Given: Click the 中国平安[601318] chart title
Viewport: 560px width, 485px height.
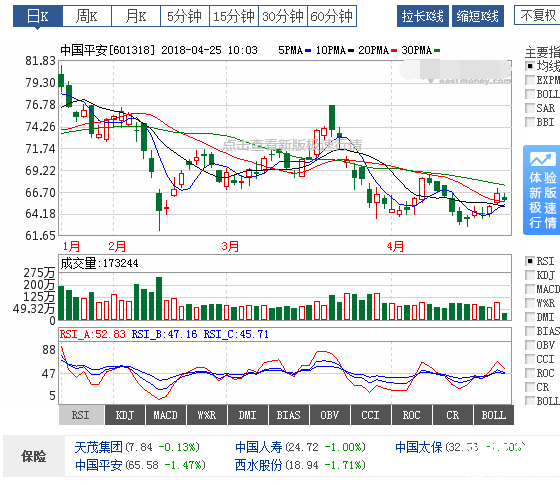Looking at the screenshot, I should click(108, 50).
